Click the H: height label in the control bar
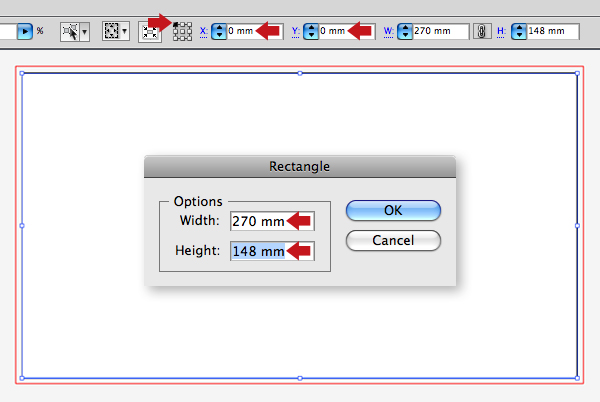 pos(501,31)
